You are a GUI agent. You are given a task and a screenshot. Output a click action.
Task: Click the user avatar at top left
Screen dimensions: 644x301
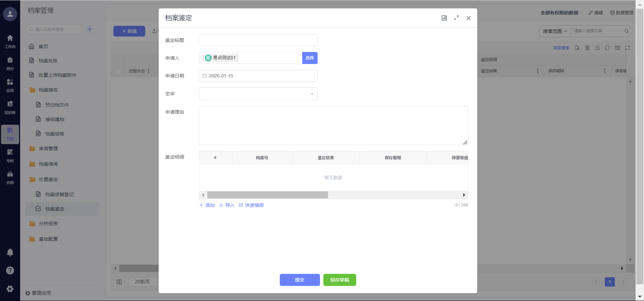10,14
